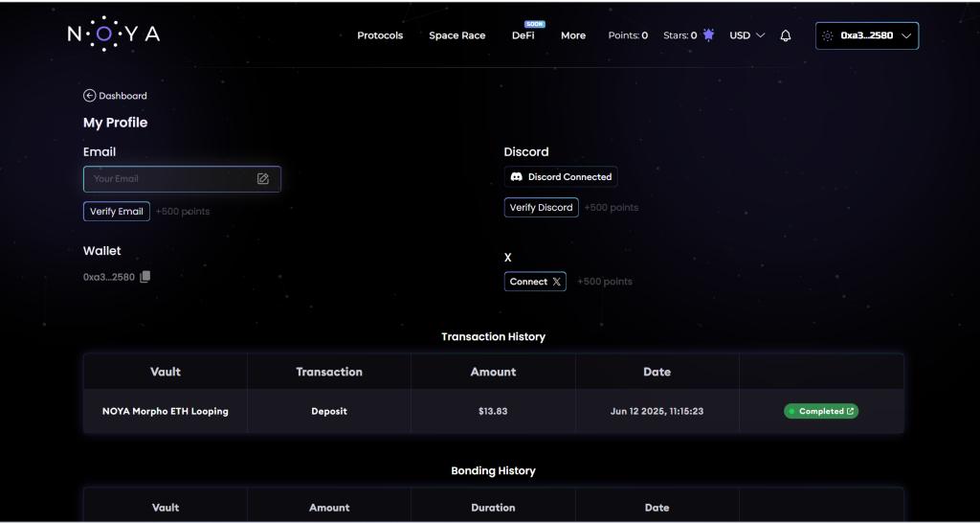
Task: Click the Discord logo icon
Action: pyautogui.click(x=516, y=177)
